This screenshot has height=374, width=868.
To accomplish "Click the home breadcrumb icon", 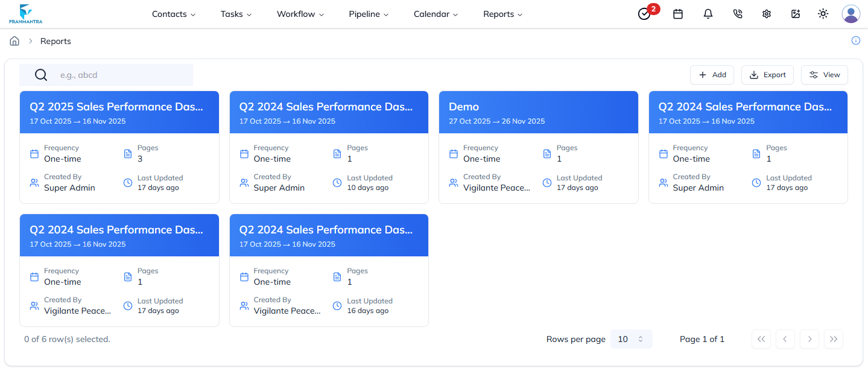I will [14, 40].
